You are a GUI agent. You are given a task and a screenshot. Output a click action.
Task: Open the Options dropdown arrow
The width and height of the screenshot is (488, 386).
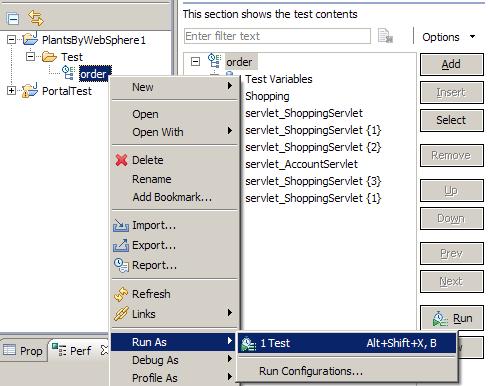[472, 36]
